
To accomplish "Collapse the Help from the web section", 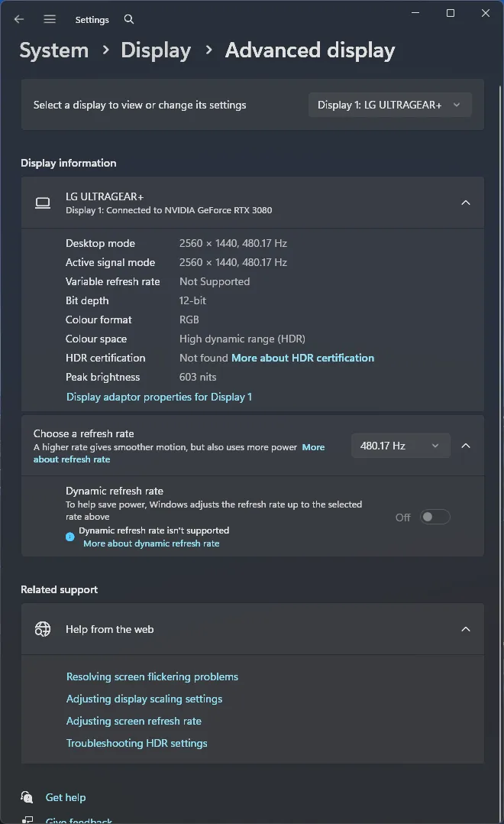I will 466,629.
